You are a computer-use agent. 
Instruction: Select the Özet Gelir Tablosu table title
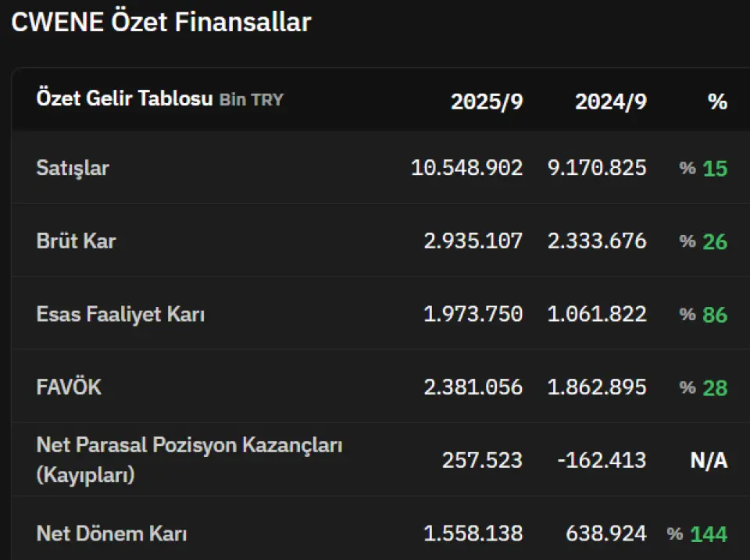[124, 99]
